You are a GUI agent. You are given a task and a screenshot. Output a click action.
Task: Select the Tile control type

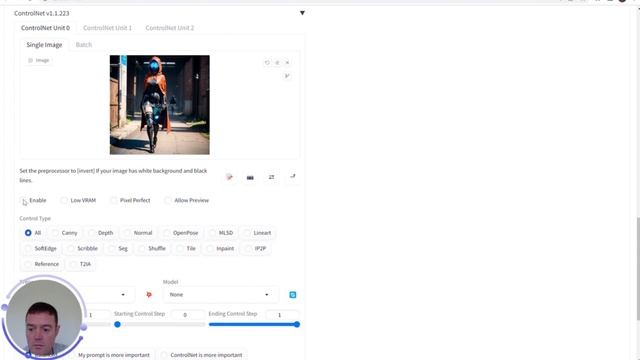click(x=187, y=248)
